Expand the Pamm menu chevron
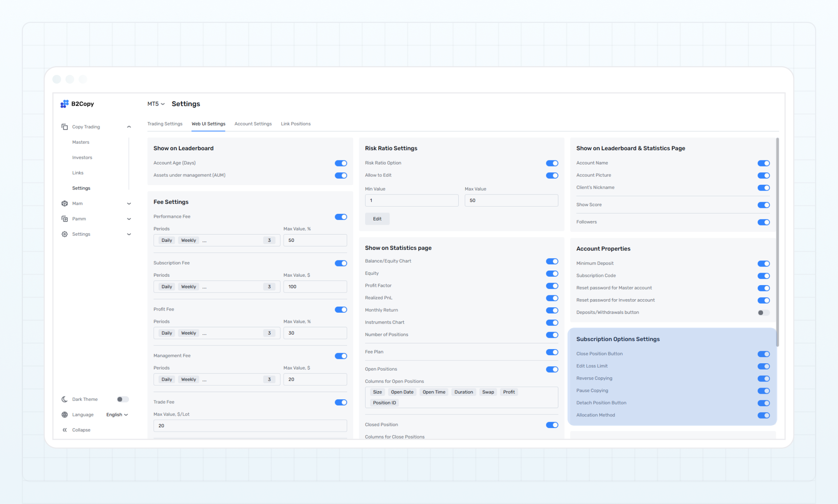 [129, 219]
